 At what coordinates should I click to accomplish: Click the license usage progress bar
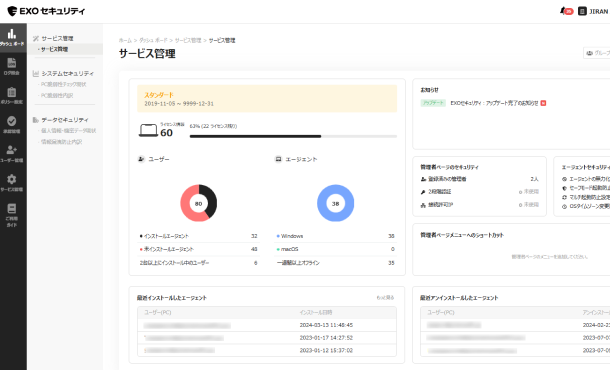(293, 136)
